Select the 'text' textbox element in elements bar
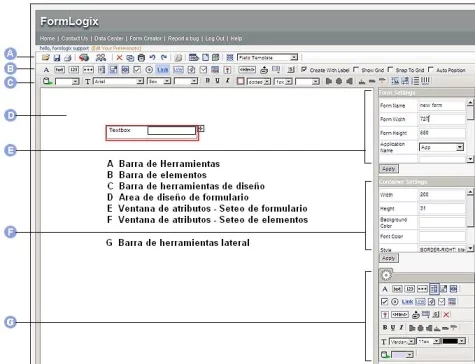Screen dimensions: 475x364 (x=59, y=70)
